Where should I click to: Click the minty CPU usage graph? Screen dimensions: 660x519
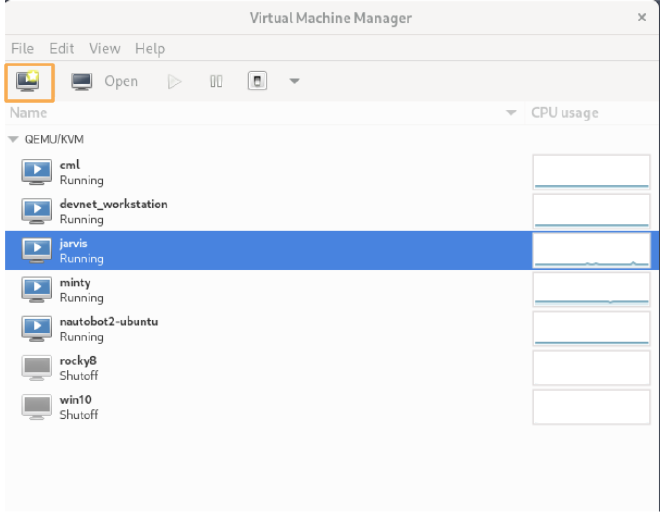pyautogui.click(x=591, y=290)
